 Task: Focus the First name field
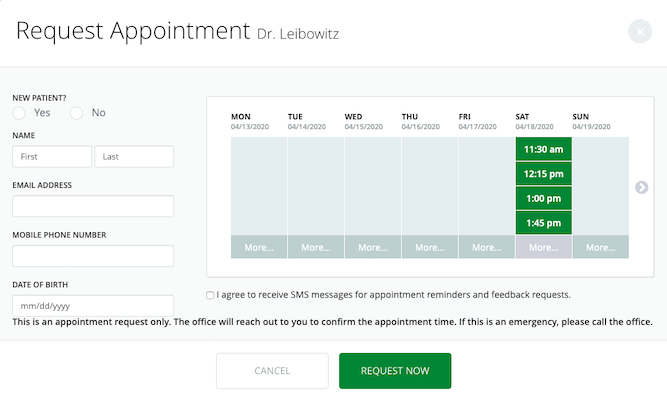(x=52, y=156)
